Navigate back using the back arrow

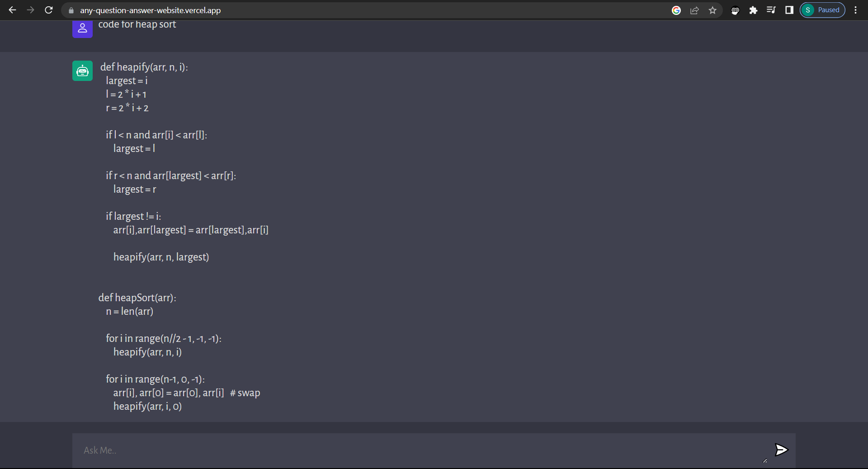pos(12,10)
